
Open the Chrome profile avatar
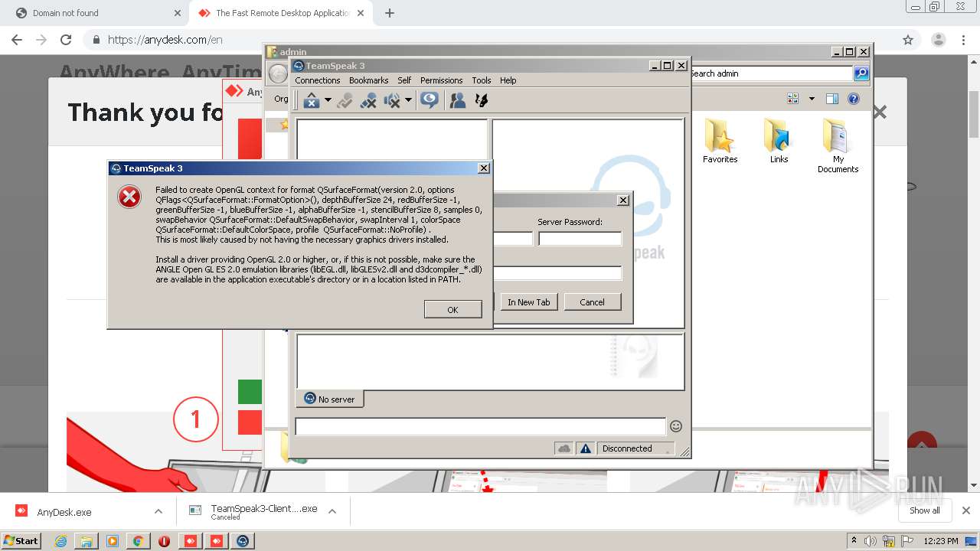coord(938,40)
